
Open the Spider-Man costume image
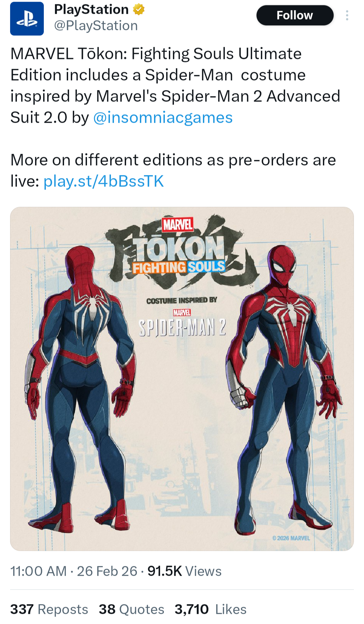182,379
